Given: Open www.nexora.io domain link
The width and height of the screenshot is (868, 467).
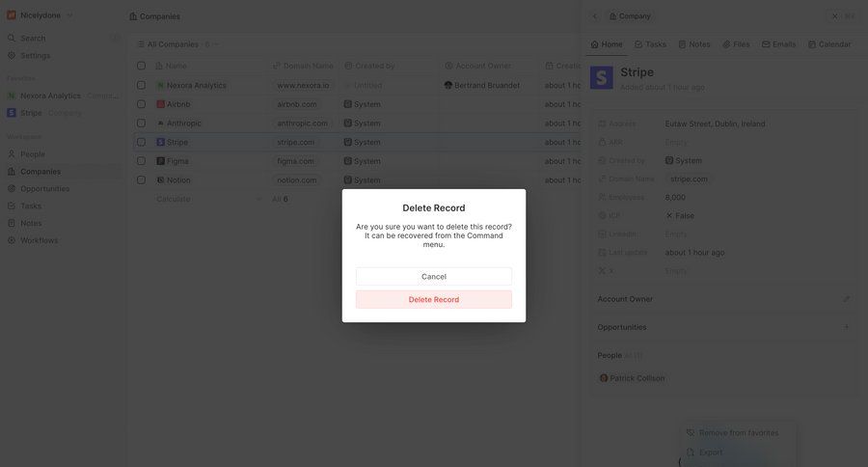Looking at the screenshot, I should (x=304, y=85).
